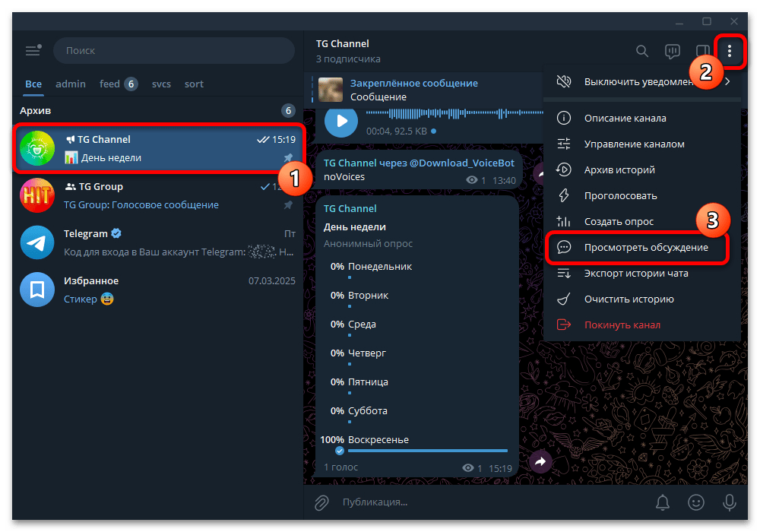Screen dimensions: 760x532
Task: Click the sliders manage channel icon
Action: [564, 144]
